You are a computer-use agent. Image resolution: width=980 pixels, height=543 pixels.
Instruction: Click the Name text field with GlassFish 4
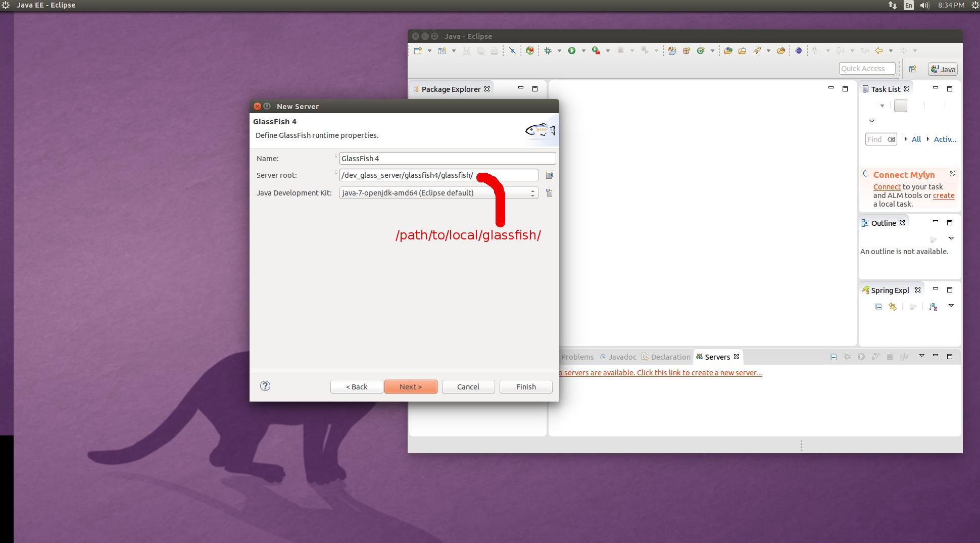[x=448, y=159]
